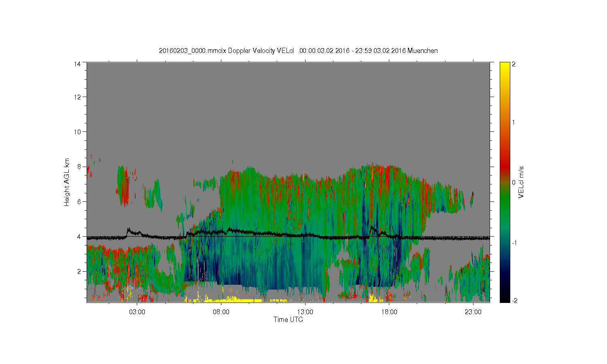
Task: Click the colorbar label "2" at top
Action: [514, 64]
